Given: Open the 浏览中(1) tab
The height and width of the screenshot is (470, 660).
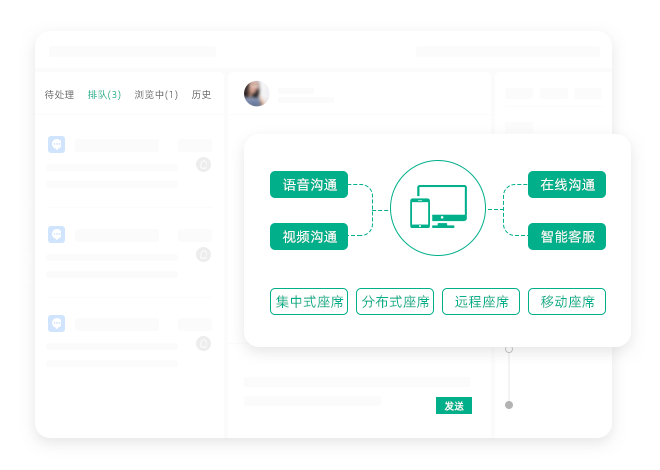Looking at the screenshot, I should coord(156,95).
